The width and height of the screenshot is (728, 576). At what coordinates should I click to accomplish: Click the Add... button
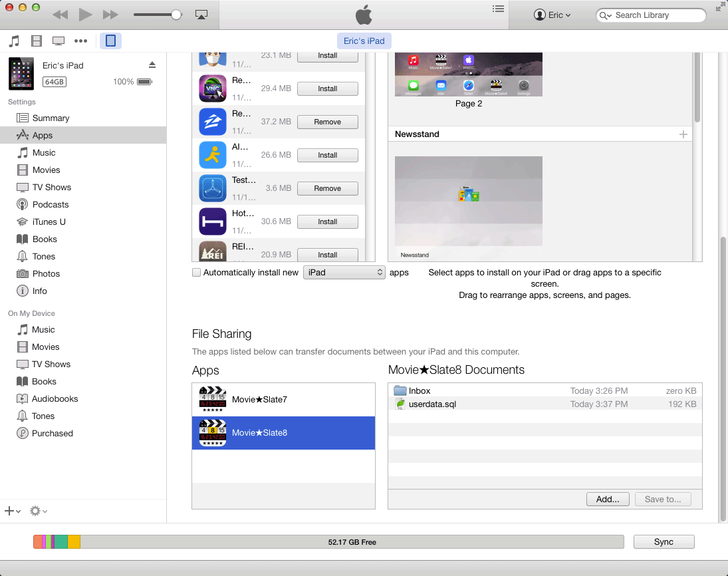pos(608,500)
